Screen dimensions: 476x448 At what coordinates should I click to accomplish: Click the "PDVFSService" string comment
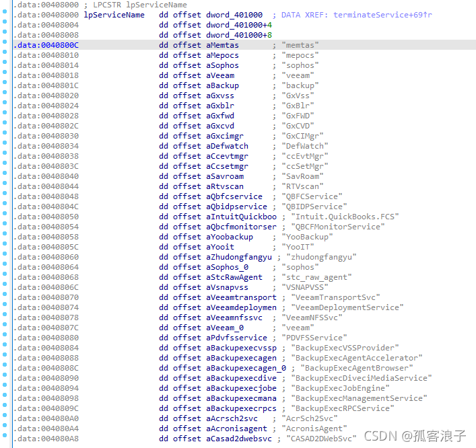[314, 338]
